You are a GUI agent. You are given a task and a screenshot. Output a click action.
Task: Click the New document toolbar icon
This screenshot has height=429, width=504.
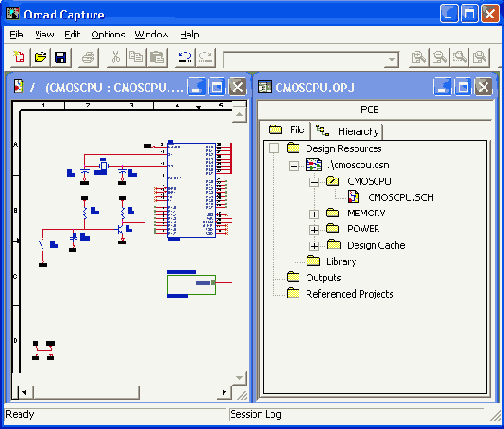tap(19, 57)
